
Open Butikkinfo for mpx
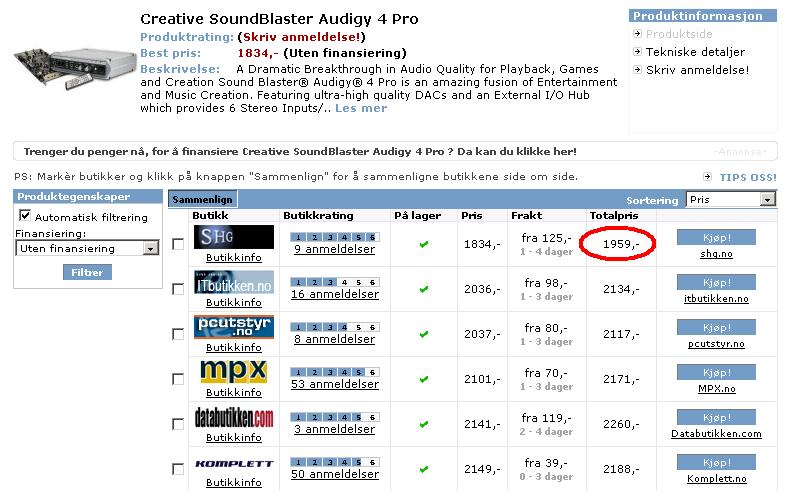(x=234, y=393)
